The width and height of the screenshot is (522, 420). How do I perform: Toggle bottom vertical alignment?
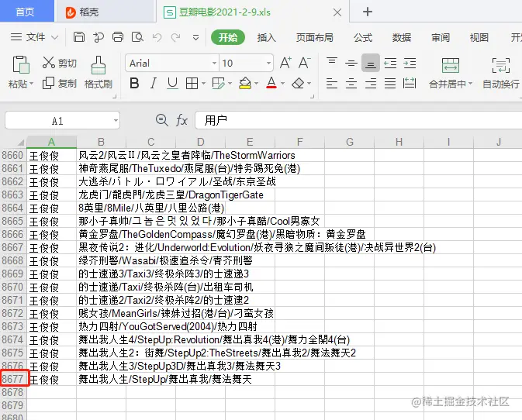(x=371, y=63)
